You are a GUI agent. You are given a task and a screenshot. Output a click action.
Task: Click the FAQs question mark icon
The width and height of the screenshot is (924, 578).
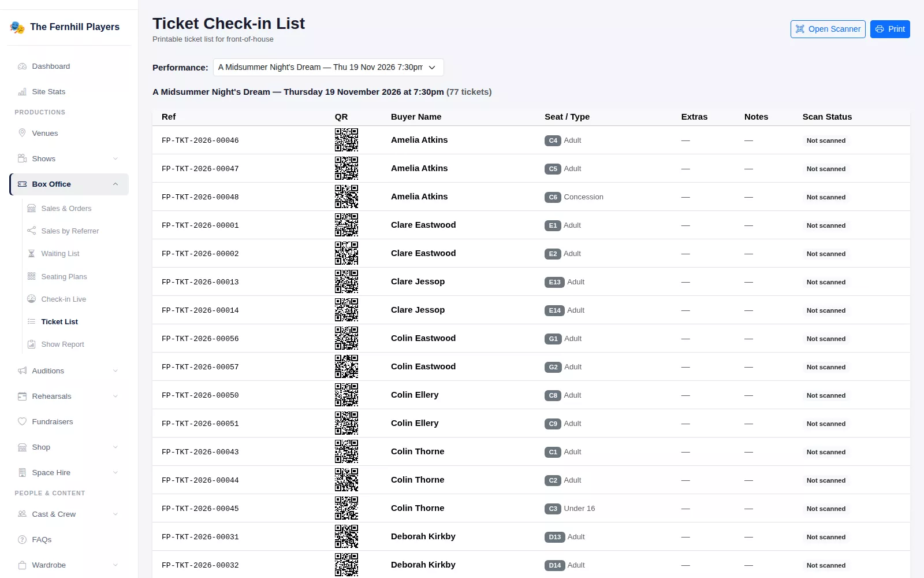pos(22,540)
